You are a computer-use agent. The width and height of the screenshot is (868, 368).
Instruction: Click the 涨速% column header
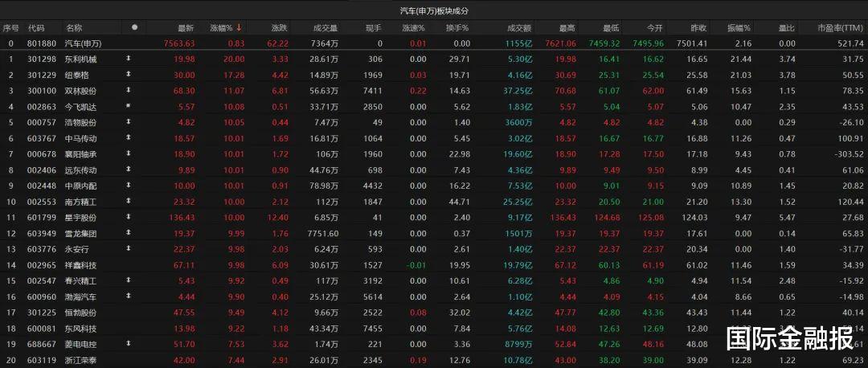[414, 27]
